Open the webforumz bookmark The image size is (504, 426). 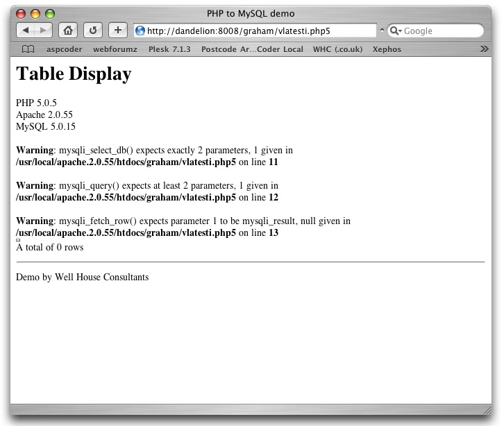[115, 49]
